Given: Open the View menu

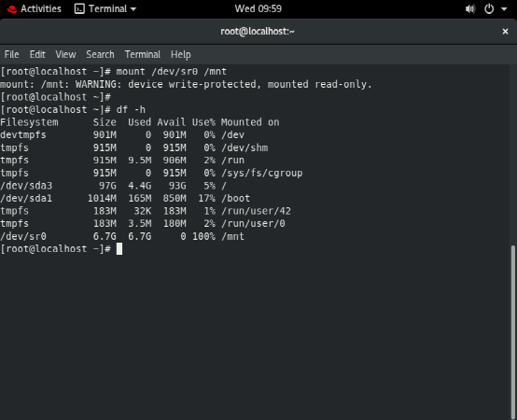Looking at the screenshot, I should point(65,54).
